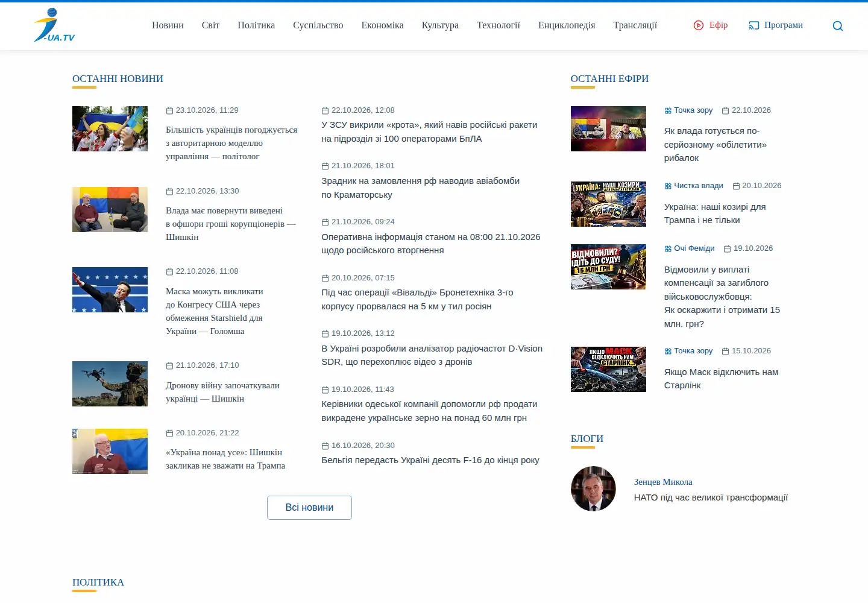Viewport: 868px width, 603px height.
Task: Open the БЛОГИ section heading
Action: coord(587,439)
